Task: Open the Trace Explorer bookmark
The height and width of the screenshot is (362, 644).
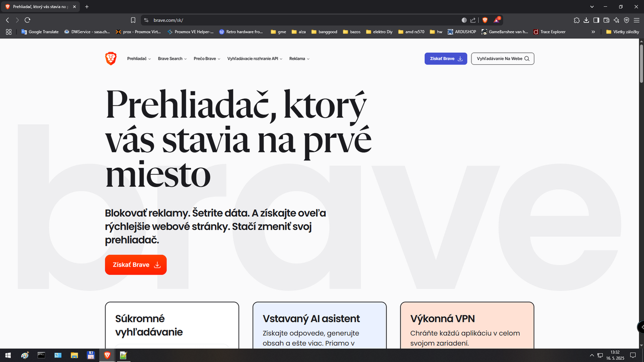Action: point(549,32)
